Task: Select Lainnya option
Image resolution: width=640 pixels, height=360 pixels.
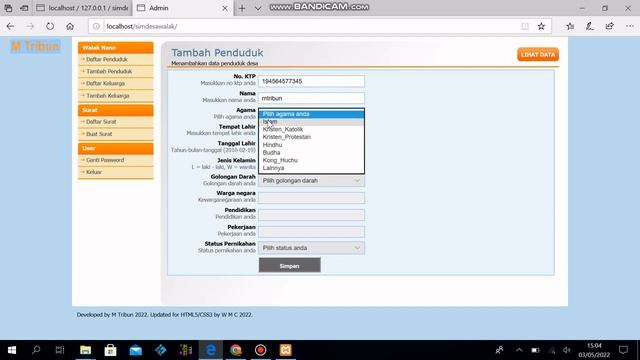Action: [x=311, y=168]
